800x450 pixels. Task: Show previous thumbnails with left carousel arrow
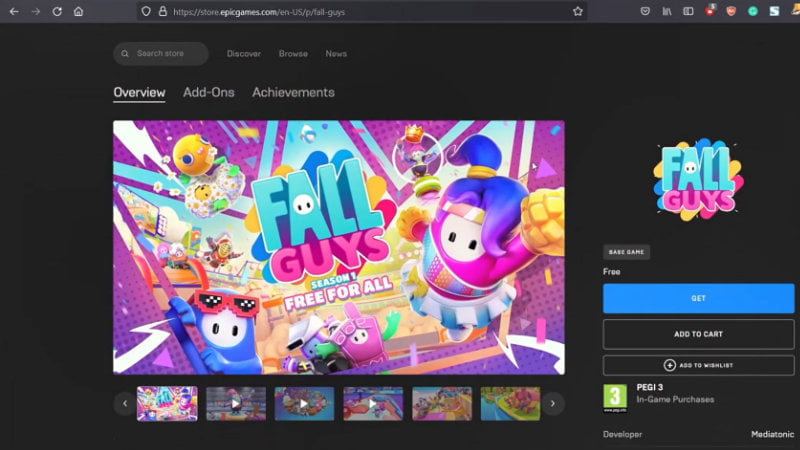(x=125, y=404)
